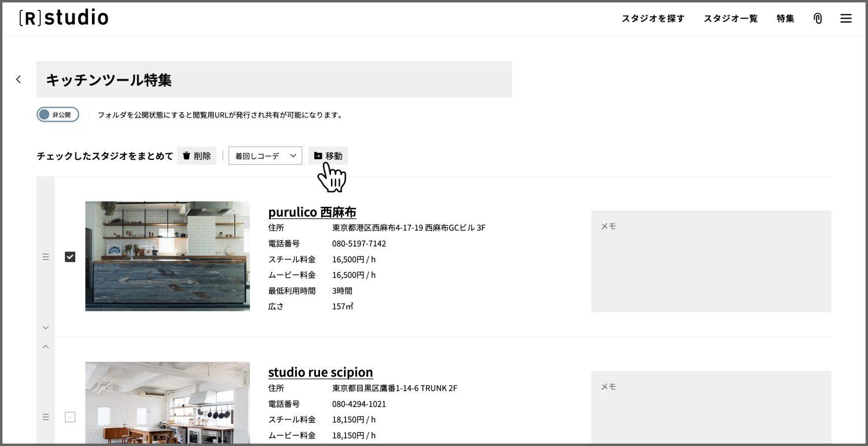Viewport: 868px width, 446px height.
Task: Click the [R]studio logo
Action: pyautogui.click(x=64, y=18)
